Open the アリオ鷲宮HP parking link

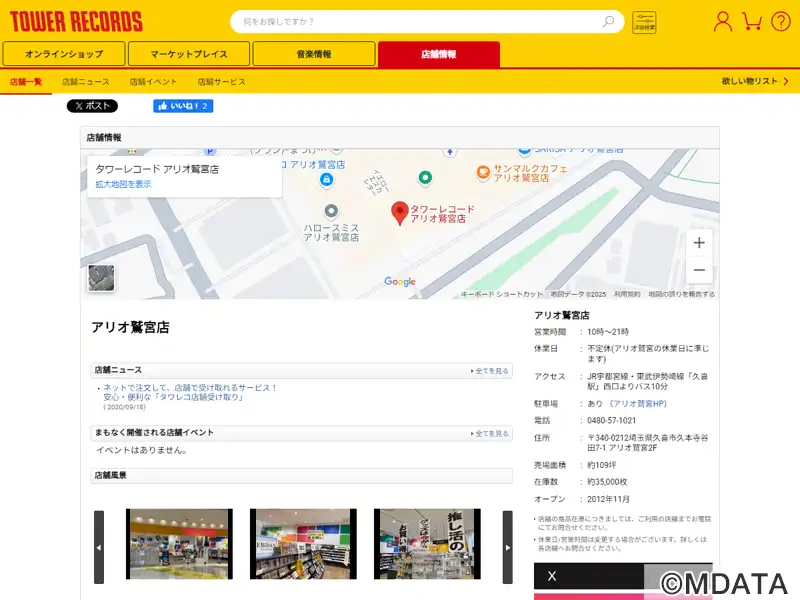[x=640, y=404]
